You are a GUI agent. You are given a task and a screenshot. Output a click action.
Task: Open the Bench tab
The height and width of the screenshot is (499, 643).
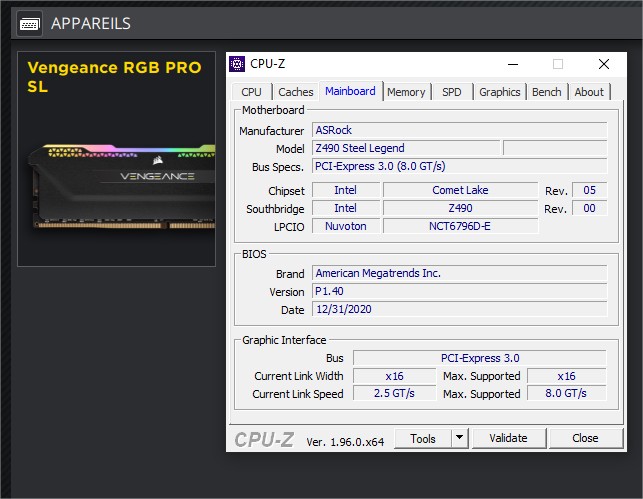547,92
